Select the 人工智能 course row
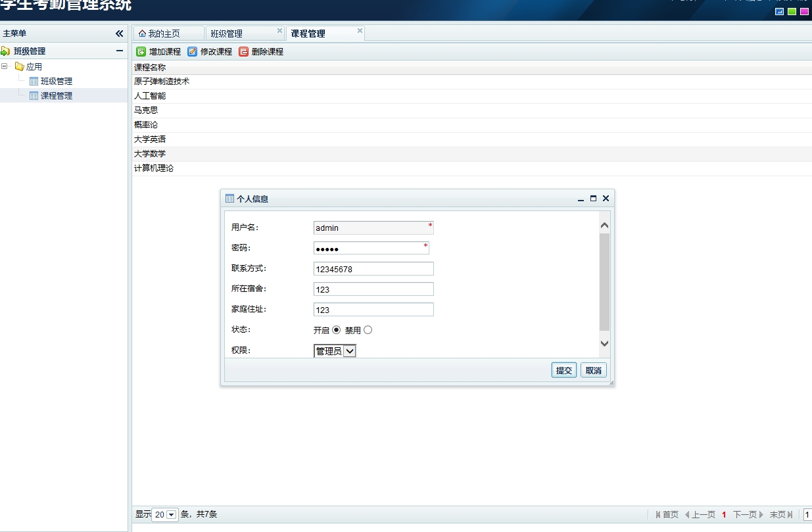This screenshot has width=812, height=532. [472, 96]
